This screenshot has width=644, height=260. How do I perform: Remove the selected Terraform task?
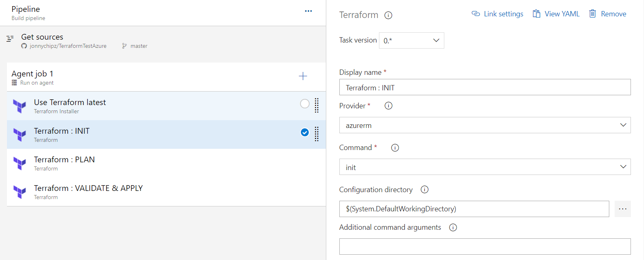(607, 14)
